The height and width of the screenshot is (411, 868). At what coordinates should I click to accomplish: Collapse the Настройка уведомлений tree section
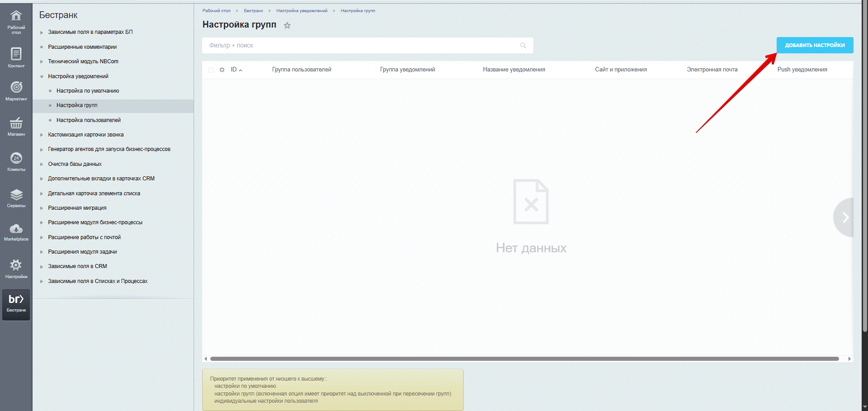(x=42, y=77)
